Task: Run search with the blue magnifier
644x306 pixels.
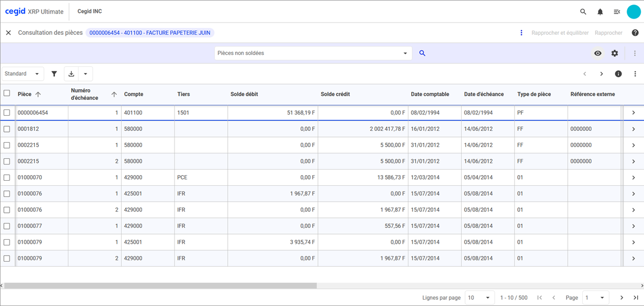Action: (422, 53)
